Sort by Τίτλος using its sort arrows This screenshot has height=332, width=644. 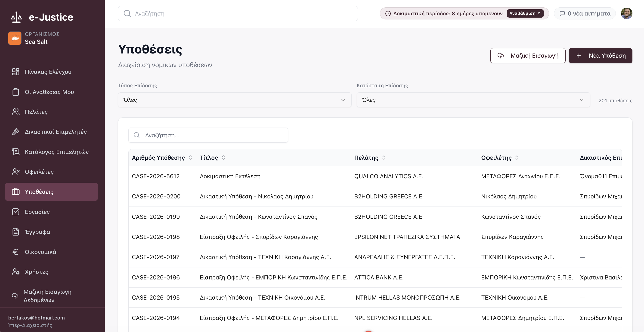223,158
